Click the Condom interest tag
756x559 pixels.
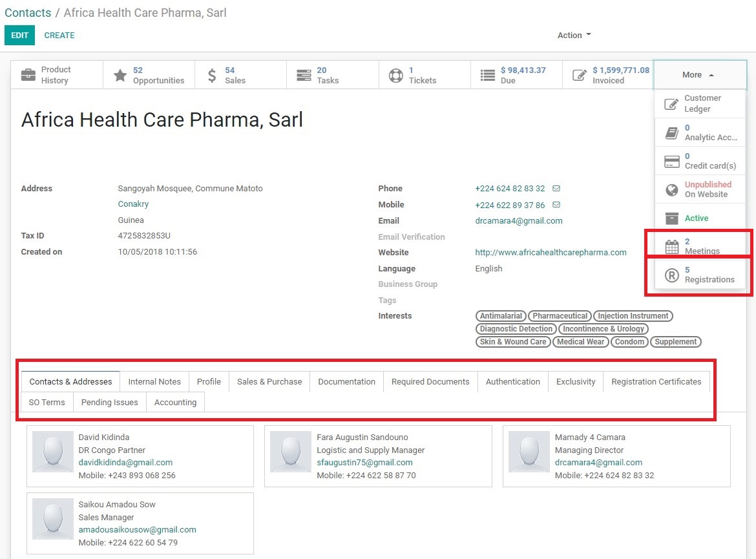tap(629, 342)
